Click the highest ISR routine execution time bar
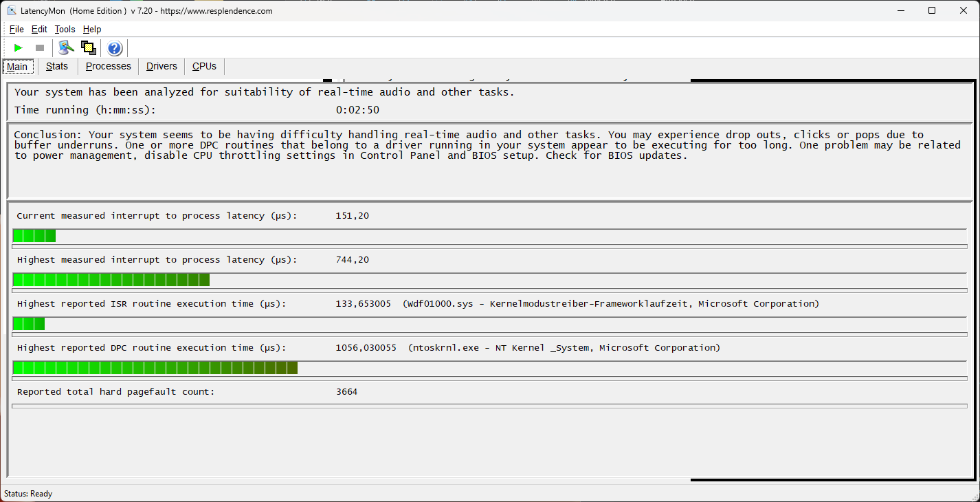 pyautogui.click(x=489, y=324)
